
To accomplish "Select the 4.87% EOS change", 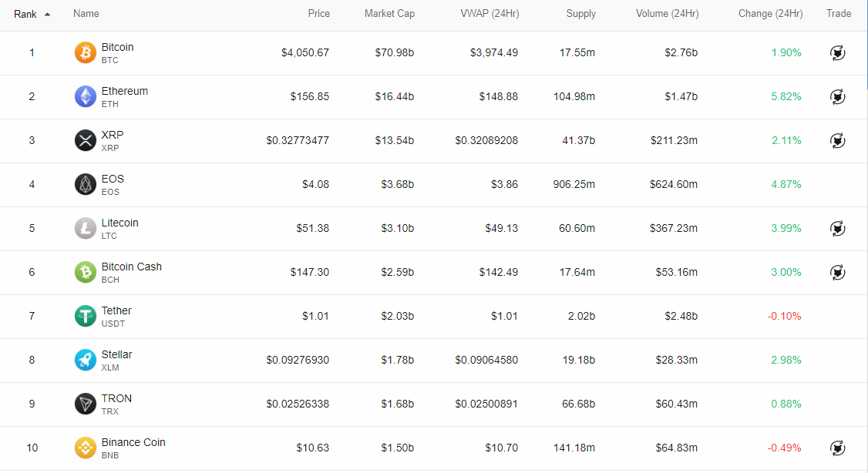I will click(x=786, y=184).
